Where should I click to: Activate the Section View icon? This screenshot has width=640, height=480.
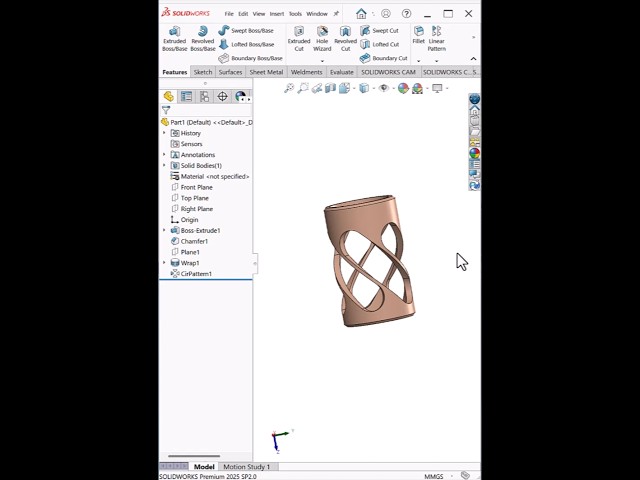pyautogui.click(x=330, y=88)
